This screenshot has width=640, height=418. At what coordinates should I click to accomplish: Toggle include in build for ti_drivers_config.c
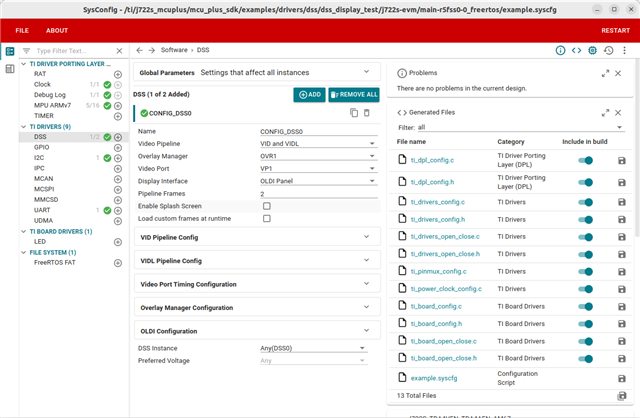586,202
